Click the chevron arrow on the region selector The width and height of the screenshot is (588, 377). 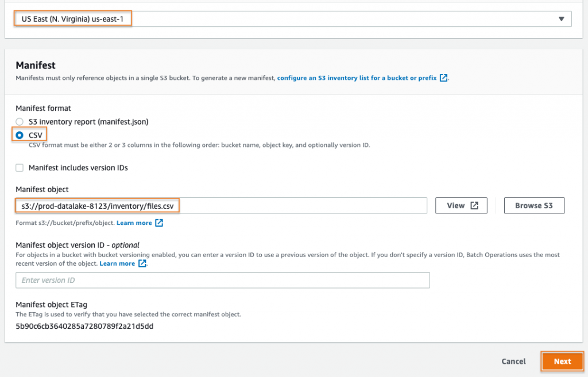(562, 18)
